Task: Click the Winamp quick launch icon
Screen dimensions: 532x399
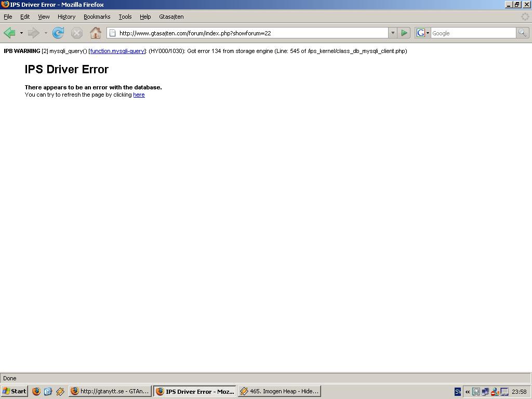Action: pyautogui.click(x=60, y=391)
